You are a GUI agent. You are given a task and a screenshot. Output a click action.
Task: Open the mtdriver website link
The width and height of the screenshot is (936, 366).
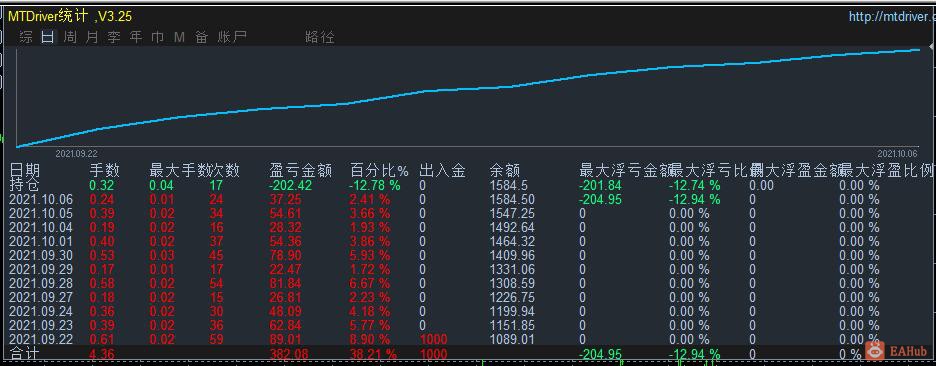coord(892,17)
